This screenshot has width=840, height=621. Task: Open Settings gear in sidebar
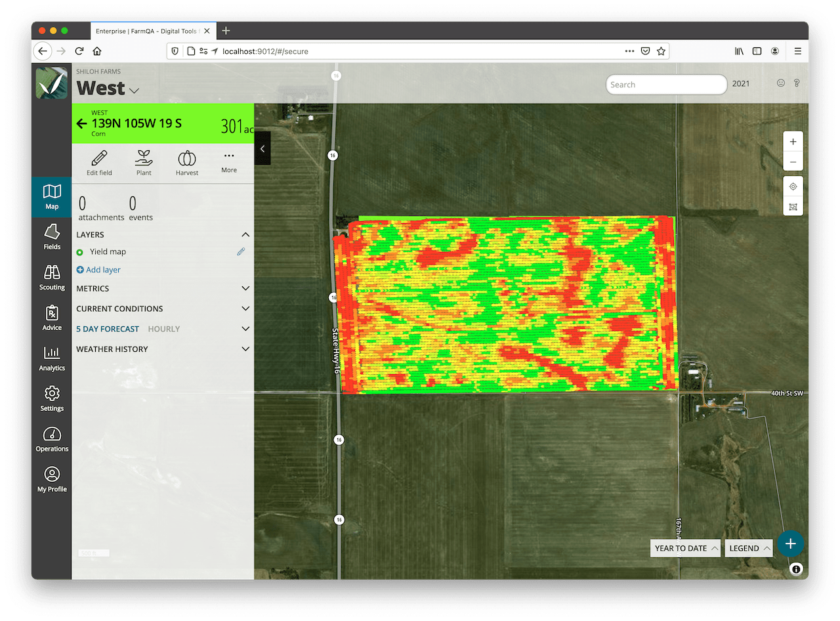52,399
